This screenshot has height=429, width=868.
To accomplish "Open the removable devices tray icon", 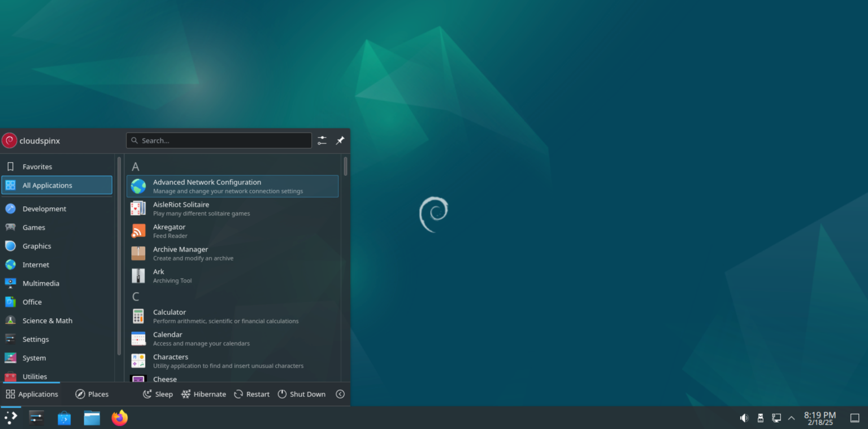I will coord(760,418).
